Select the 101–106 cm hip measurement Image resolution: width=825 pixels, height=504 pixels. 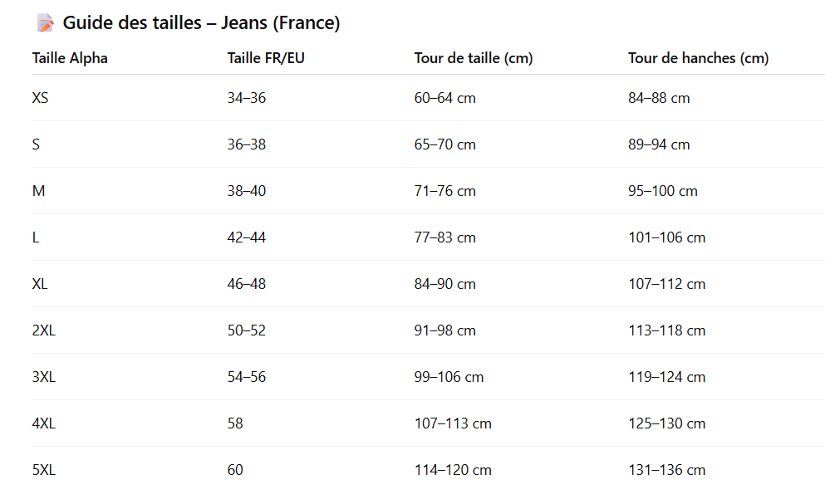click(666, 237)
